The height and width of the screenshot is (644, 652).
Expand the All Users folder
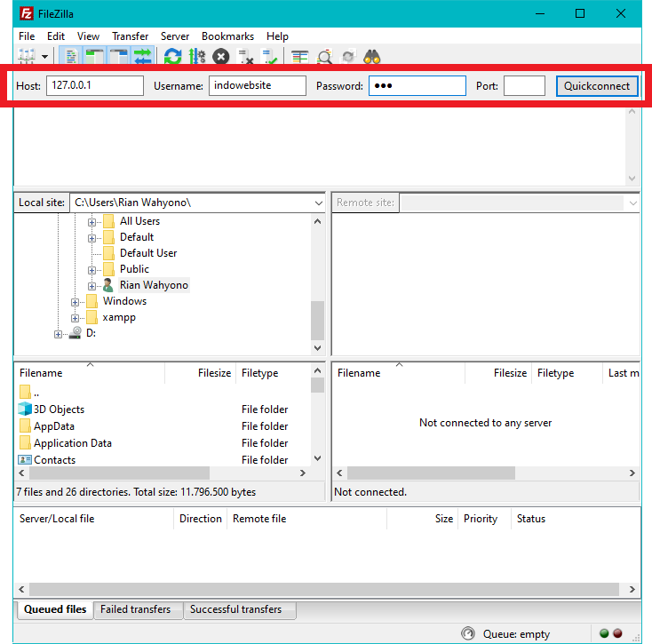(91, 222)
